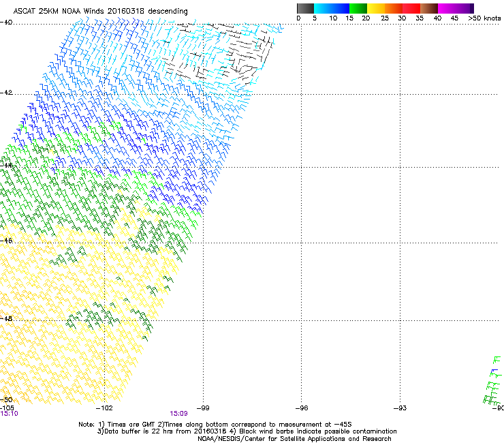Click the green wind barbs near -90 longitude

pos(492,380)
